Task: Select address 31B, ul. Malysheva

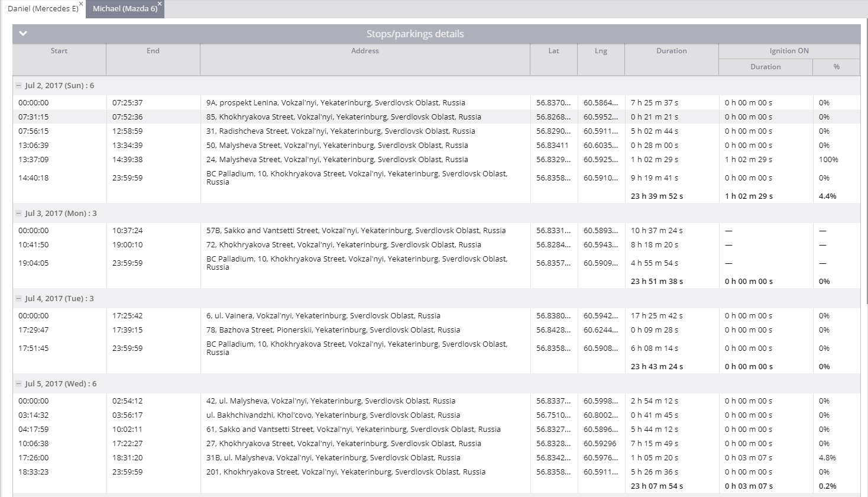Action: tap(333, 458)
